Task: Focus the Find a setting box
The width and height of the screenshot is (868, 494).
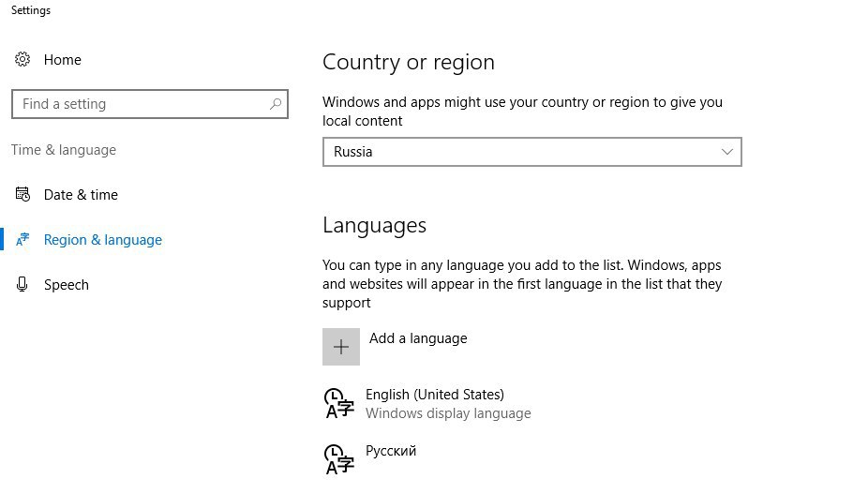Action: (x=149, y=104)
